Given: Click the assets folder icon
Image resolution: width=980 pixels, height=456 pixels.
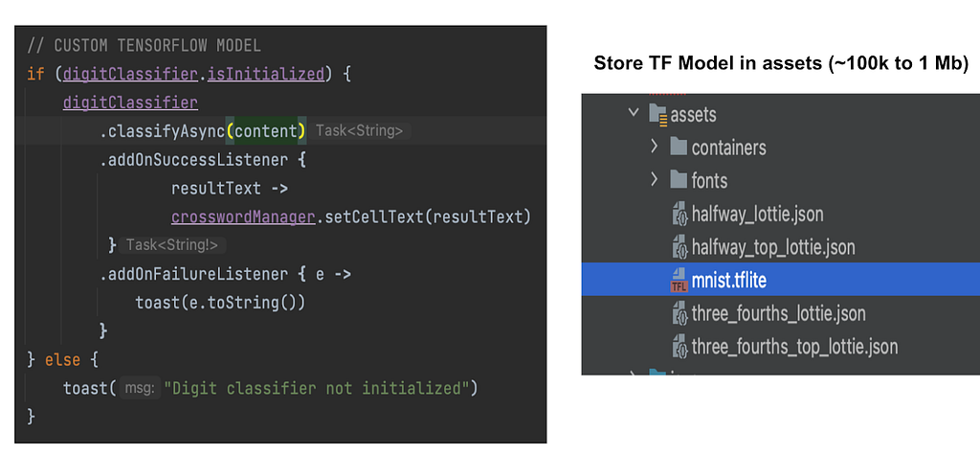Looking at the screenshot, I should tap(658, 114).
